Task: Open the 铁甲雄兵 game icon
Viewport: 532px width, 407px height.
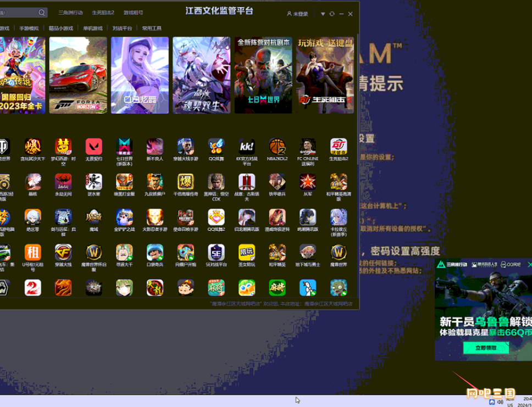Action: (x=277, y=182)
